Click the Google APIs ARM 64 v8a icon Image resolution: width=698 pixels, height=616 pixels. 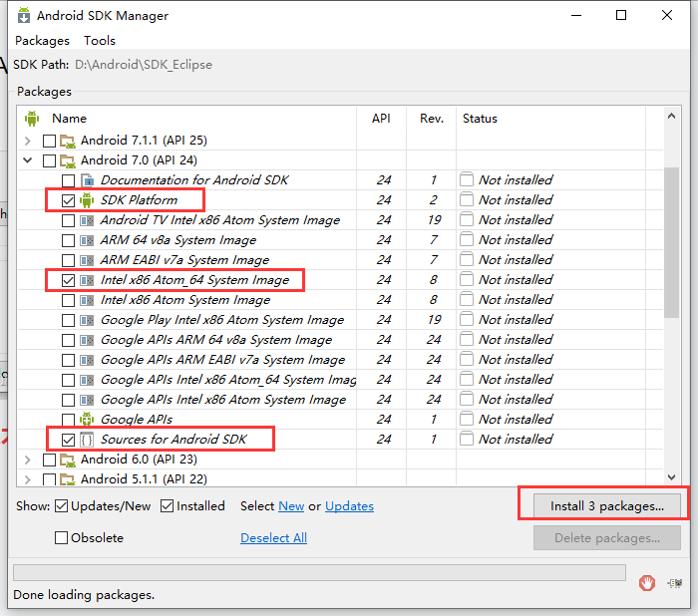click(87, 341)
